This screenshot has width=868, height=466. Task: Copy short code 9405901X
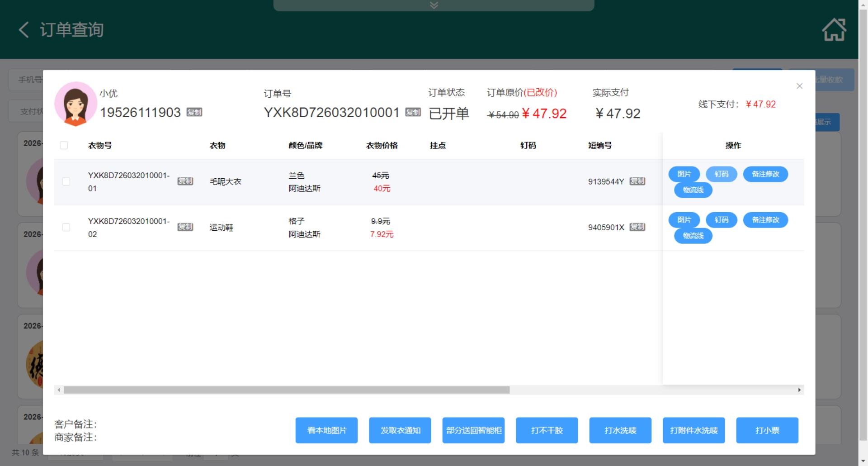[x=637, y=227]
